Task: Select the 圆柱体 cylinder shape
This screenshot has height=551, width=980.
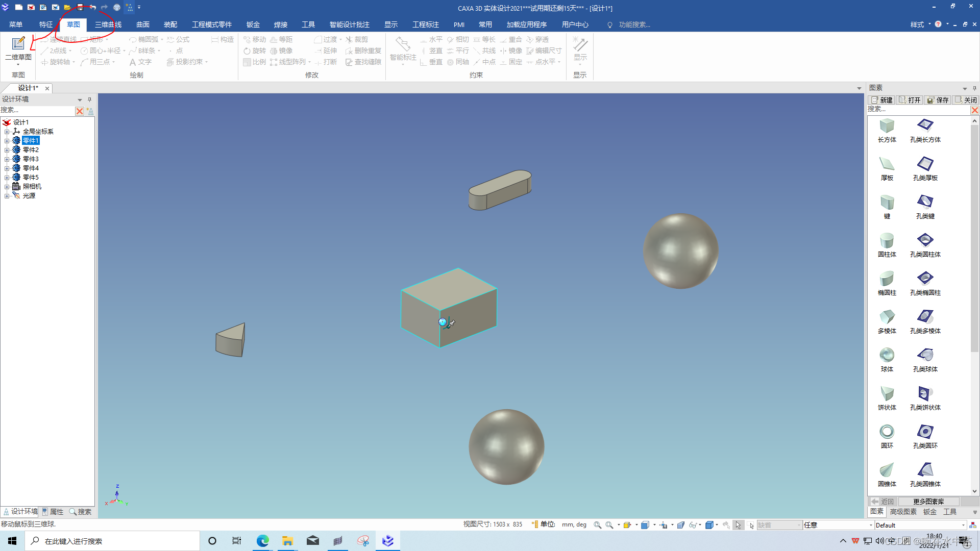Action: click(887, 241)
